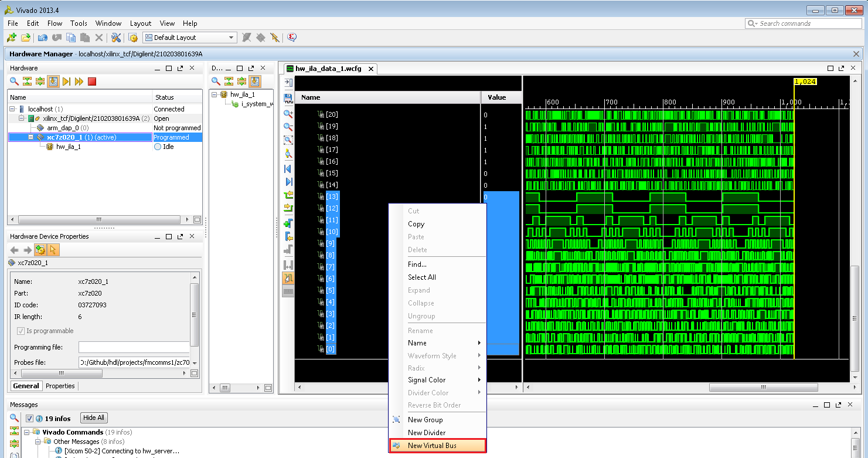Screen dimensions: 868x458
Task: Expand the Signal Color submenu
Action: (x=438, y=380)
